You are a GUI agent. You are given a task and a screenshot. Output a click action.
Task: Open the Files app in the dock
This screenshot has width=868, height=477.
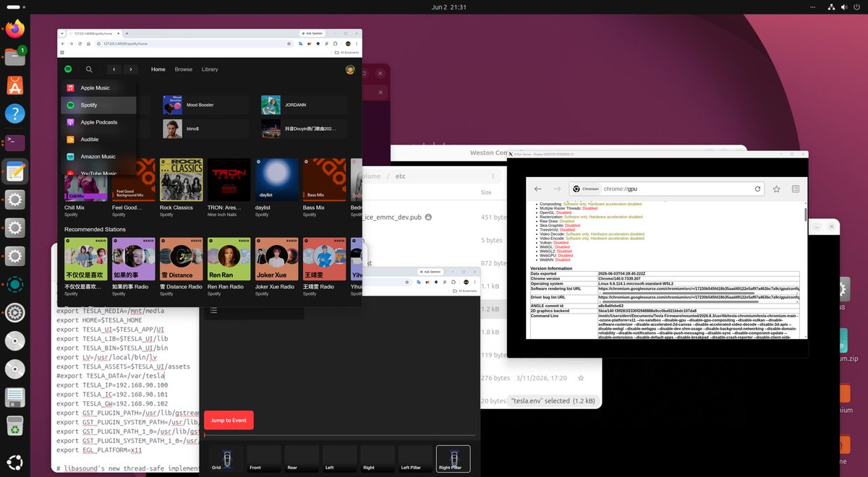pyautogui.click(x=15, y=57)
